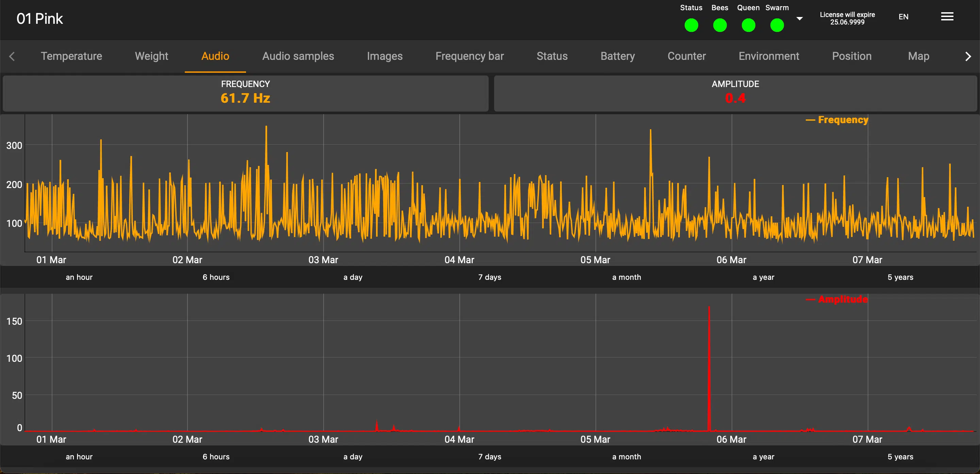This screenshot has width=980, height=474.
Task: Set amplitude chart range to a day
Action: click(353, 457)
